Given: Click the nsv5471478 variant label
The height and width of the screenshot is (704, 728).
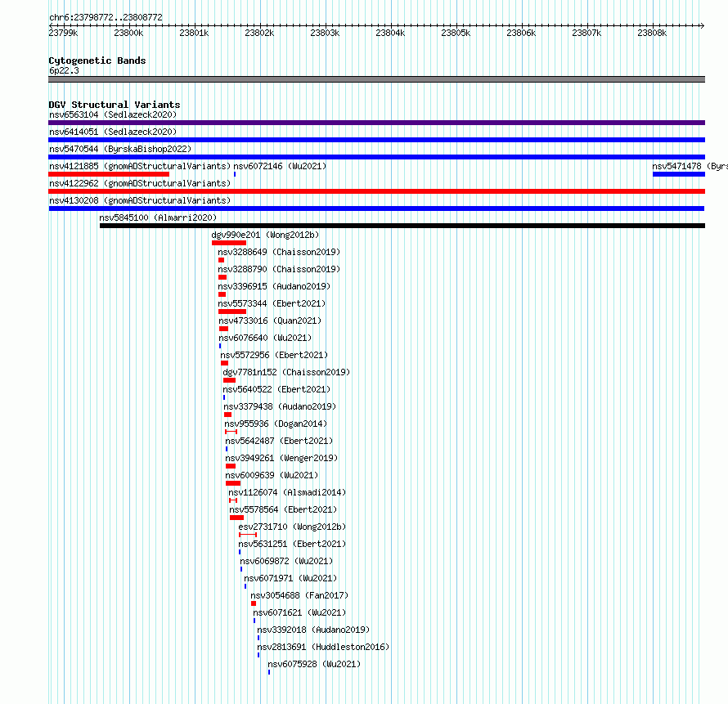Looking at the screenshot, I should [x=690, y=166].
